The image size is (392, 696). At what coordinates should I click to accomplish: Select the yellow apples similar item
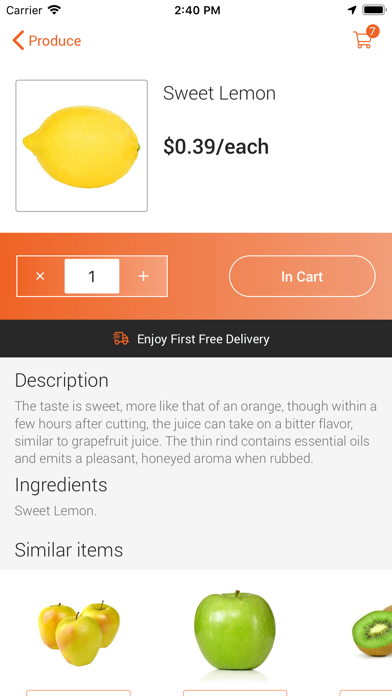click(79, 633)
